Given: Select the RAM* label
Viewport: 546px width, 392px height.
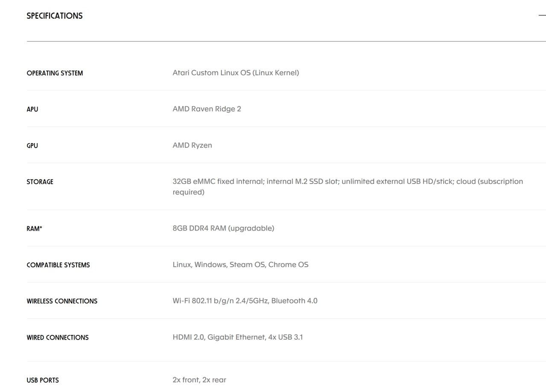Looking at the screenshot, I should click(35, 229).
